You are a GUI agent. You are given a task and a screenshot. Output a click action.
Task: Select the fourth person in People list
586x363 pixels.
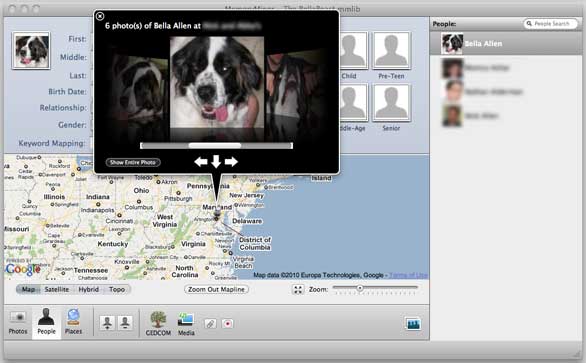505,116
